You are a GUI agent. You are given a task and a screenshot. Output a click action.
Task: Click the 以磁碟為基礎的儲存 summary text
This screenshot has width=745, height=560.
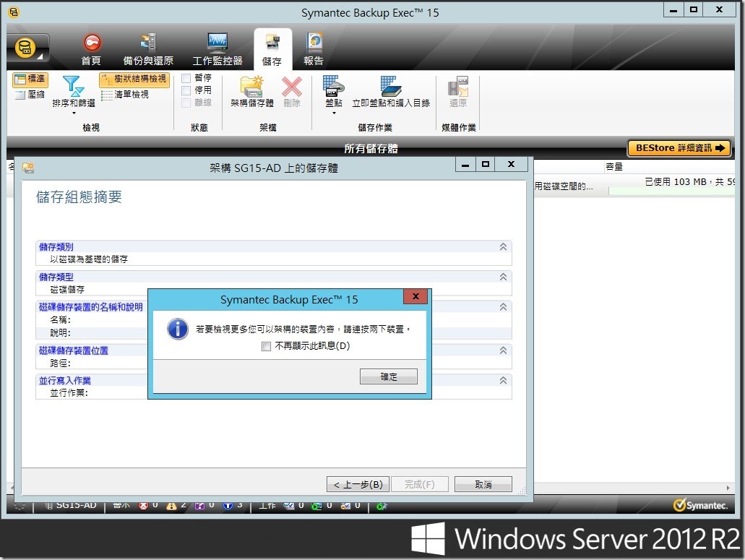89,259
